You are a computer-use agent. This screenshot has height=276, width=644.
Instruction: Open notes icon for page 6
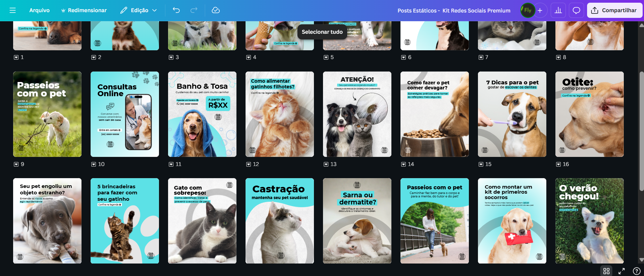pyautogui.click(x=404, y=57)
